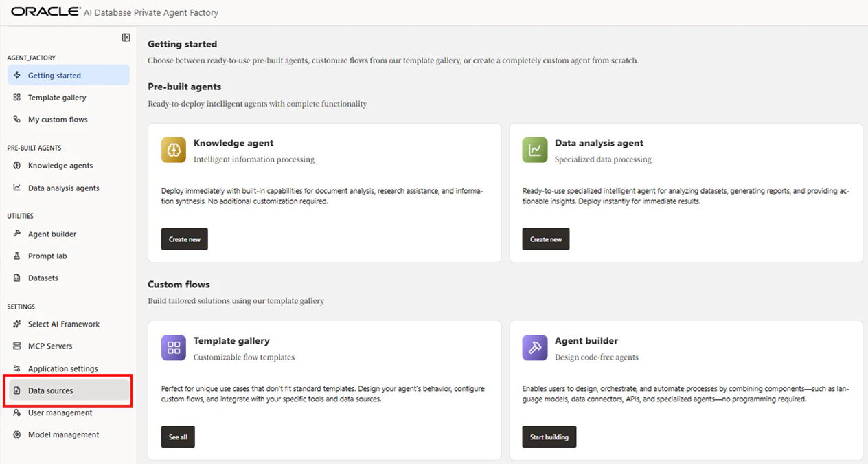The height and width of the screenshot is (464, 868).
Task: Click the Data analysis agent card title
Action: pyautogui.click(x=599, y=143)
